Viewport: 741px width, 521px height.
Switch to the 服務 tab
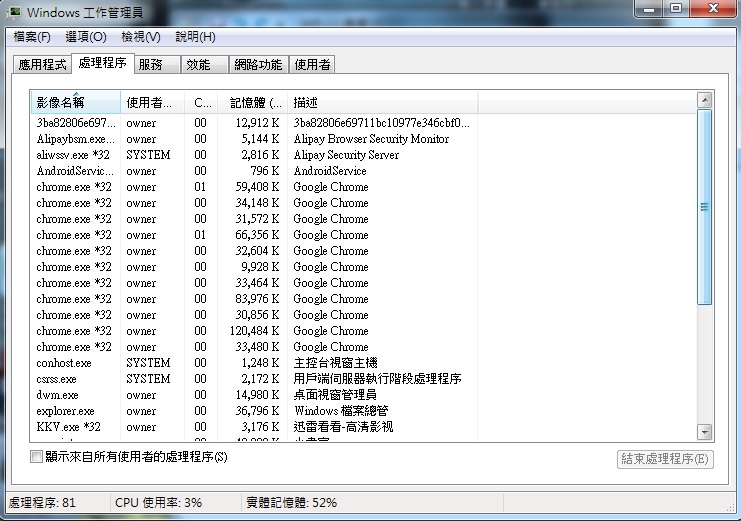pos(151,65)
